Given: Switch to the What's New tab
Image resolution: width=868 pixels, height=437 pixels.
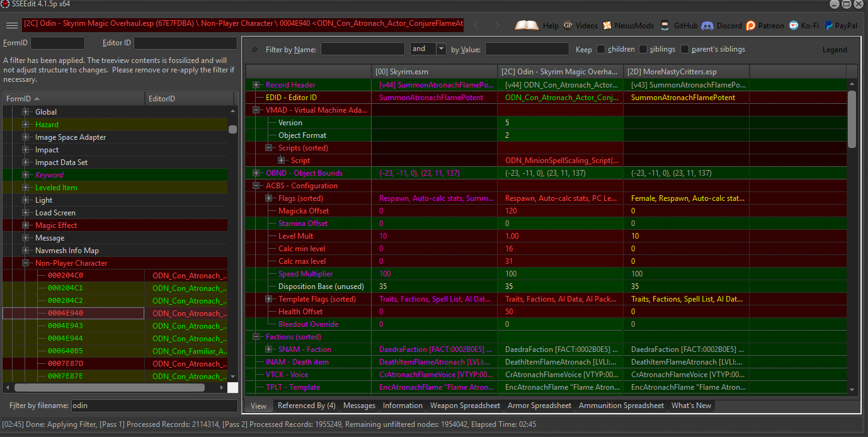Looking at the screenshot, I should click(692, 406).
